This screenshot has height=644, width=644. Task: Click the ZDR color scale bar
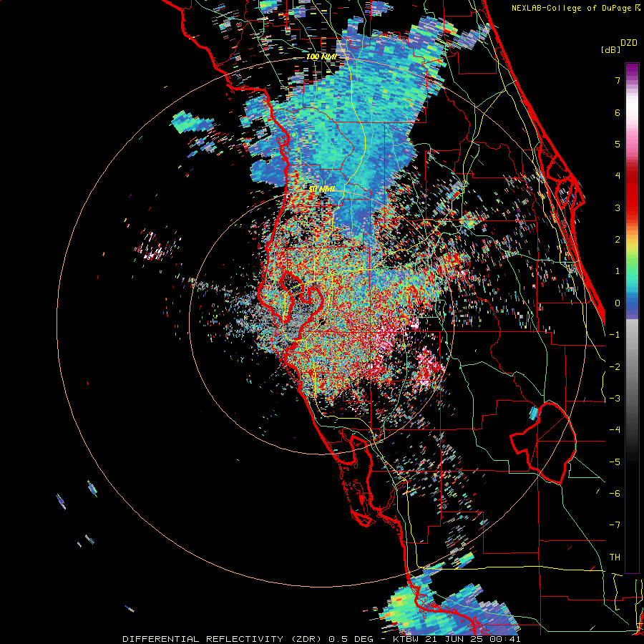(x=632, y=318)
